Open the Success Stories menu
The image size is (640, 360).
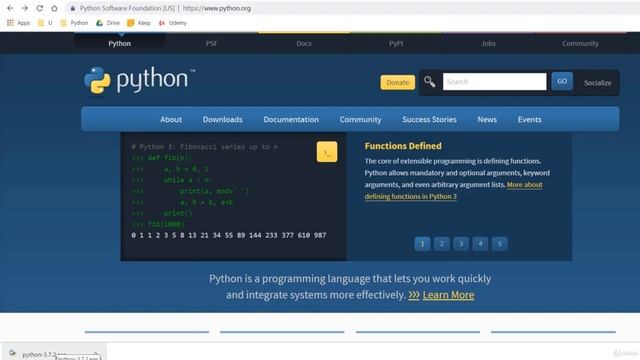click(x=429, y=120)
